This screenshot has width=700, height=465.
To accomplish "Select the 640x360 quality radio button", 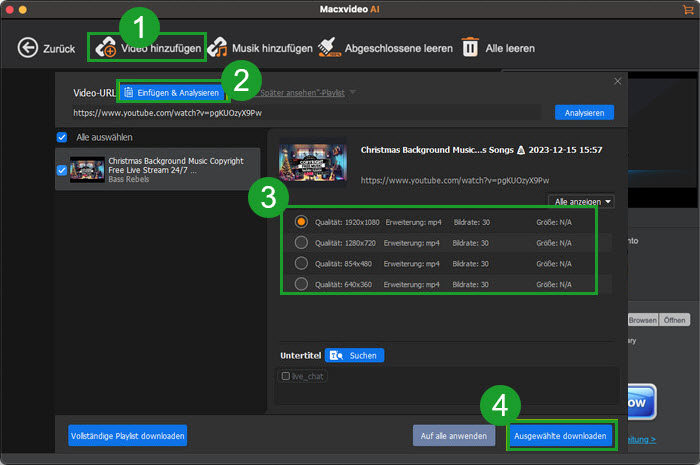I will click(x=301, y=284).
